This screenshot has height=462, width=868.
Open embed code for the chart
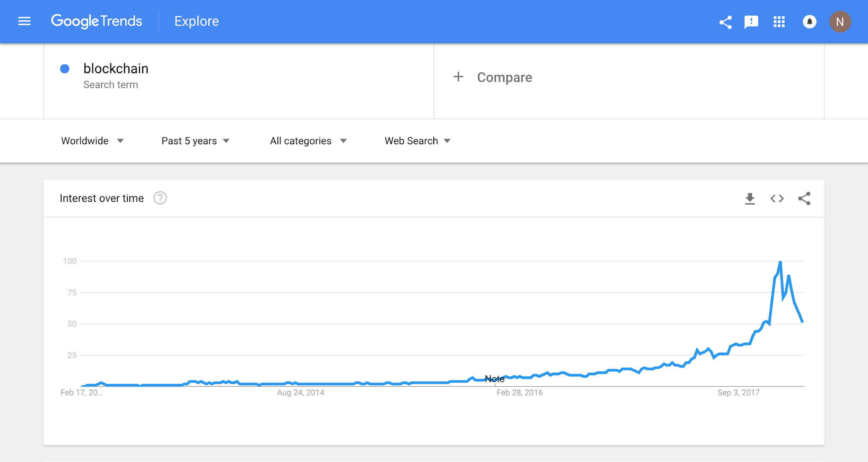tap(777, 198)
